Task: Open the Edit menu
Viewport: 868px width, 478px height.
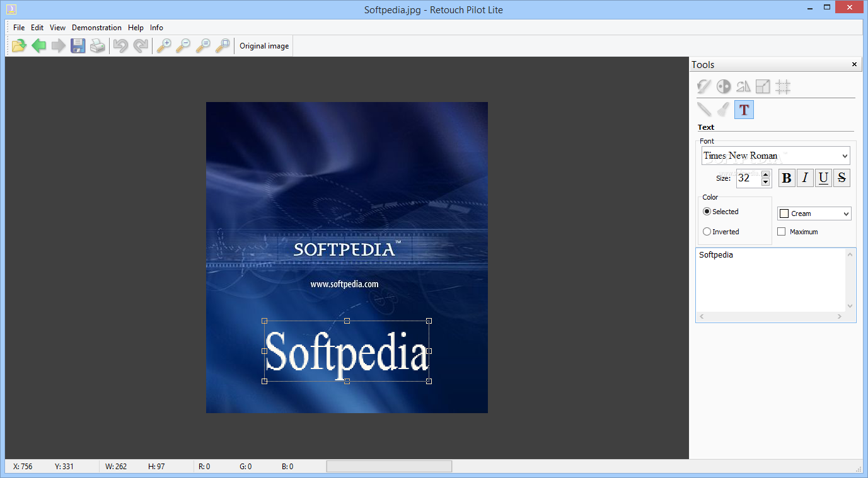Action: [x=37, y=28]
